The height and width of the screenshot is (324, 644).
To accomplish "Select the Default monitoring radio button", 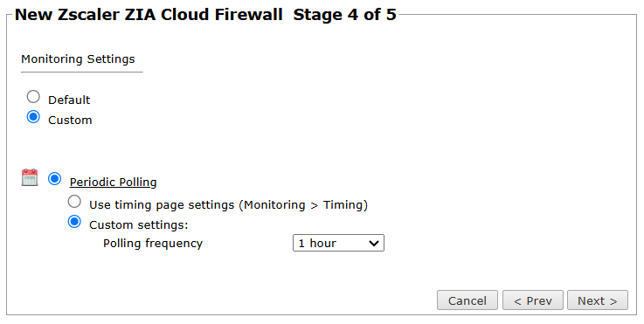I will [33, 97].
